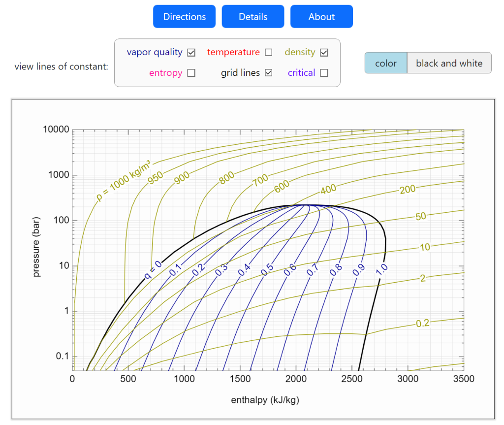Toggle the grid lines checkbox
The image size is (504, 425).
pos(269,73)
